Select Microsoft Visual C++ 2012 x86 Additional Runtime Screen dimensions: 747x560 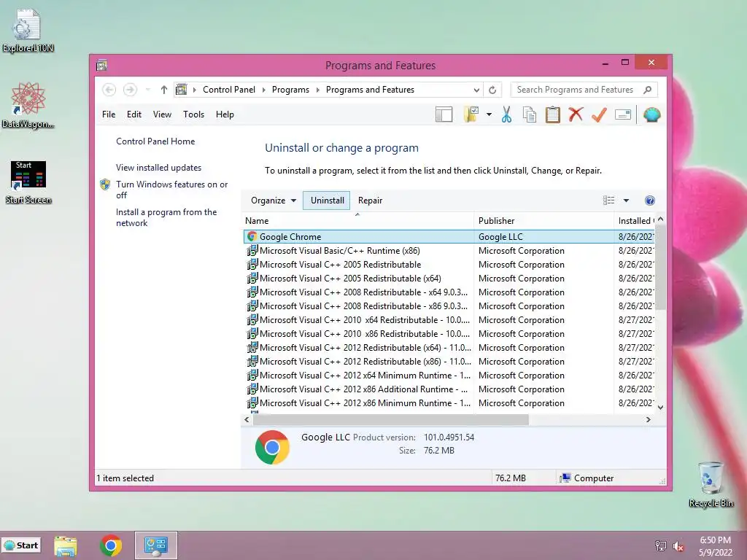449,389
